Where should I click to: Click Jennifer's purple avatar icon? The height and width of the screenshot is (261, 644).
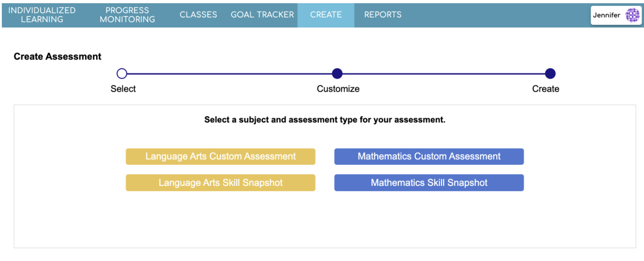(x=632, y=15)
